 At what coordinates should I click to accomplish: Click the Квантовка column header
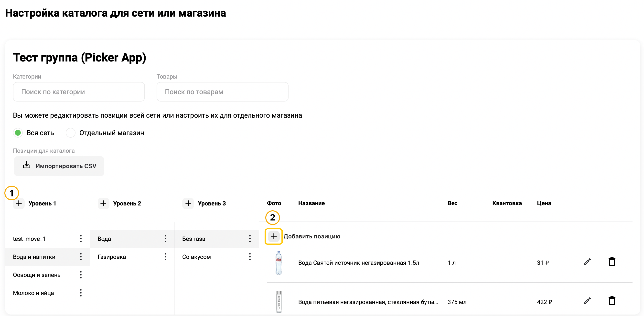click(507, 203)
